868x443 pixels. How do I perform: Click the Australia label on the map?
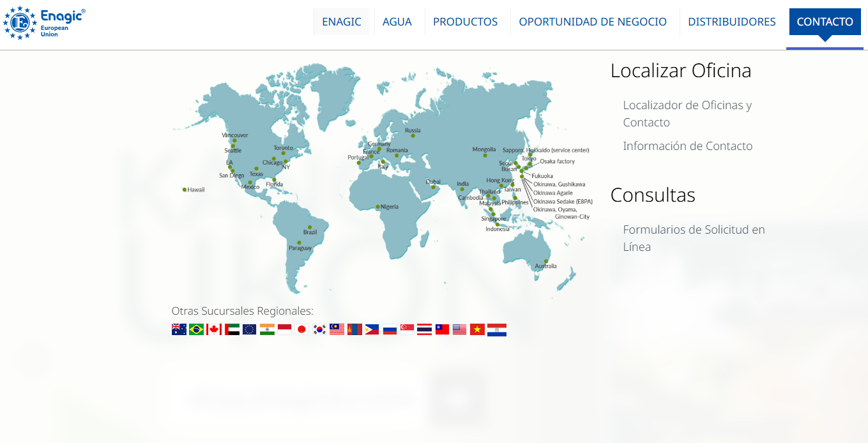point(546,266)
